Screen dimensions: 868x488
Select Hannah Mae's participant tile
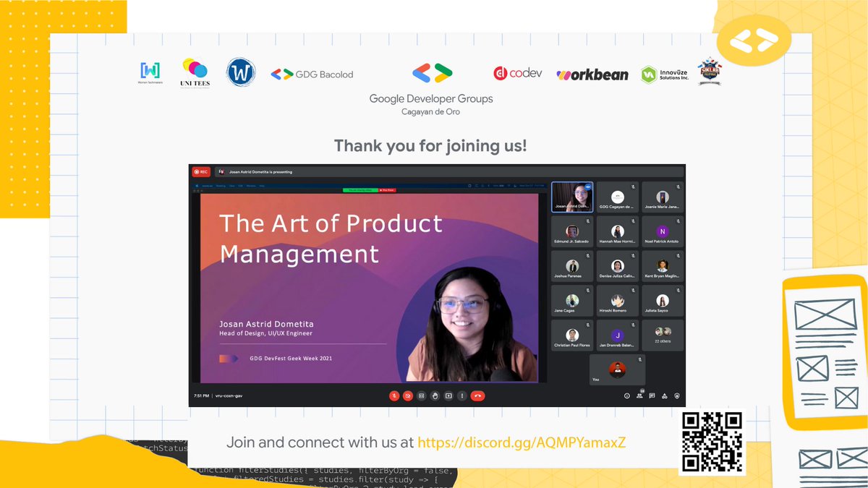click(617, 231)
